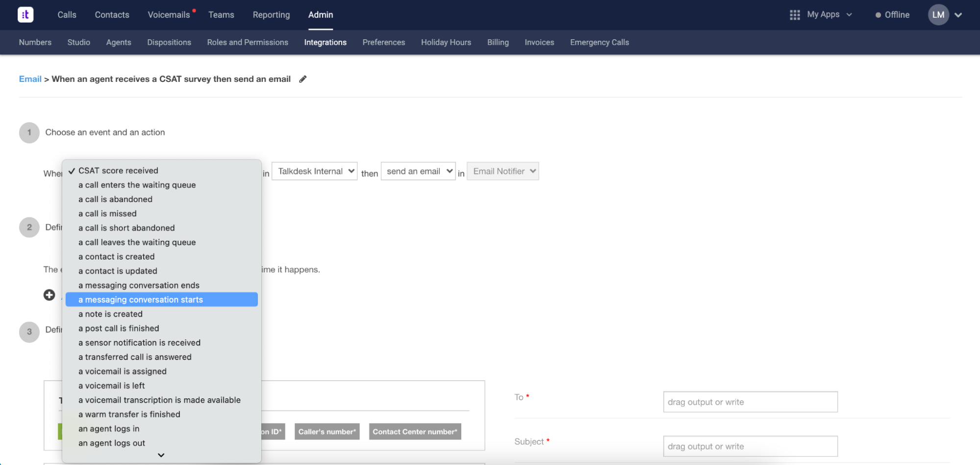The height and width of the screenshot is (465, 980).
Task: Select 'a voicemail is assigned' option
Action: [162, 371]
